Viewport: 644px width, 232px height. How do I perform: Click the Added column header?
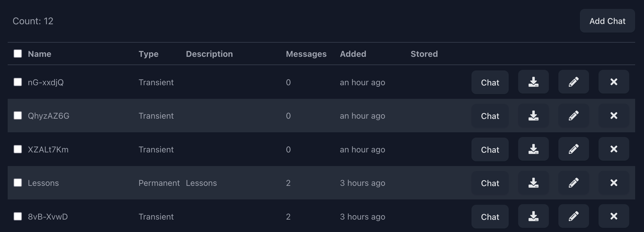pos(353,54)
